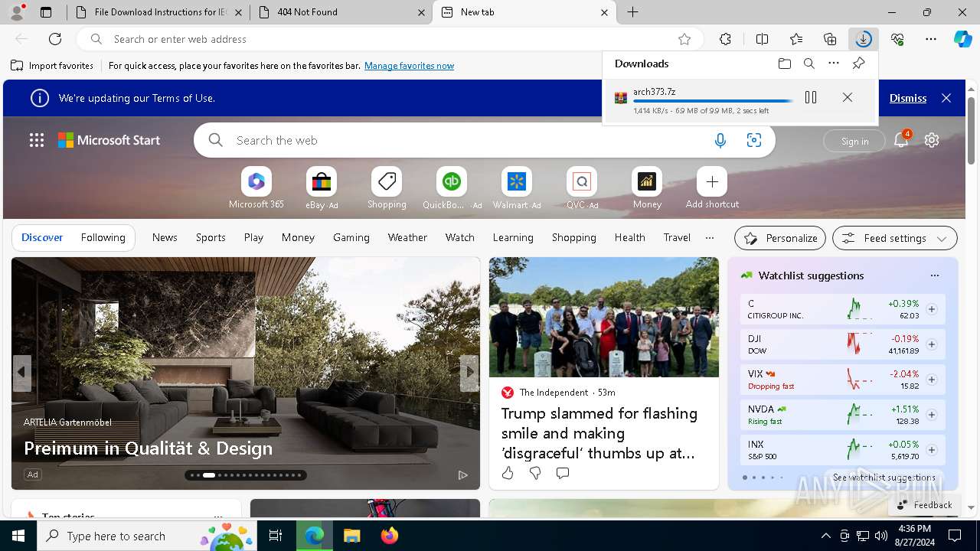This screenshot has width=980, height=551.
Task: Open File Explorer from the taskbar
Action: pos(351,536)
